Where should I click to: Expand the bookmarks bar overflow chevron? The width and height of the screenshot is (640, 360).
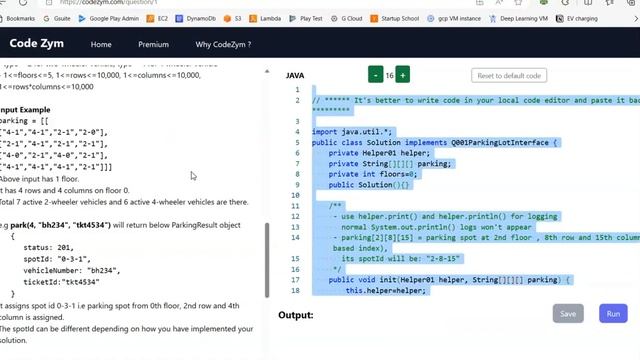[x=636, y=18]
